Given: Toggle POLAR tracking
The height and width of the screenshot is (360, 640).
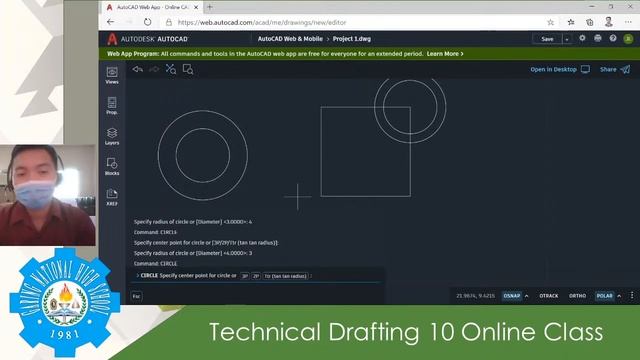Looking at the screenshot, I should point(604,296).
